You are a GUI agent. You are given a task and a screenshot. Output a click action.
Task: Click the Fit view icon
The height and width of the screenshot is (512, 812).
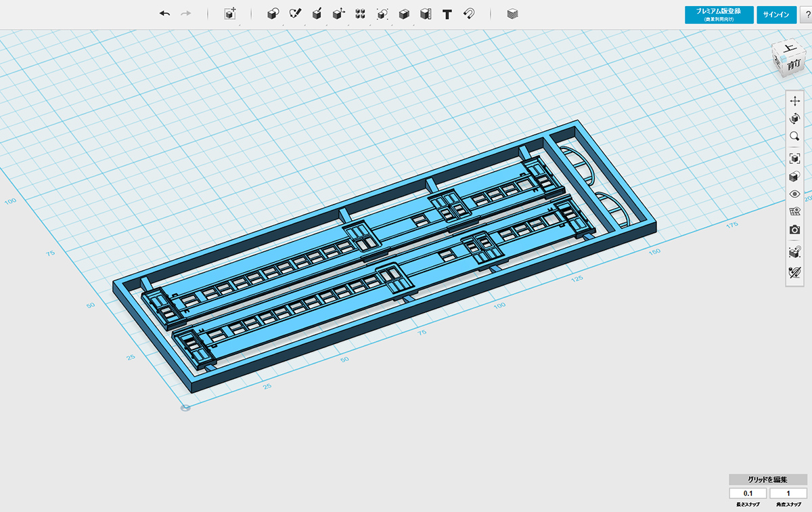[795, 158]
